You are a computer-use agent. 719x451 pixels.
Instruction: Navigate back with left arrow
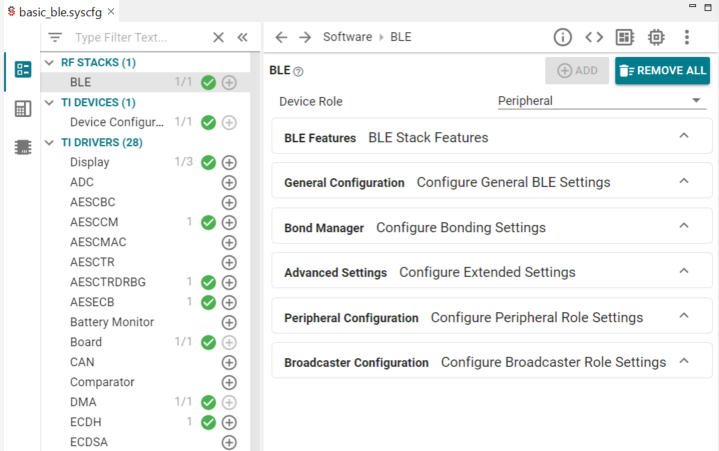281,37
